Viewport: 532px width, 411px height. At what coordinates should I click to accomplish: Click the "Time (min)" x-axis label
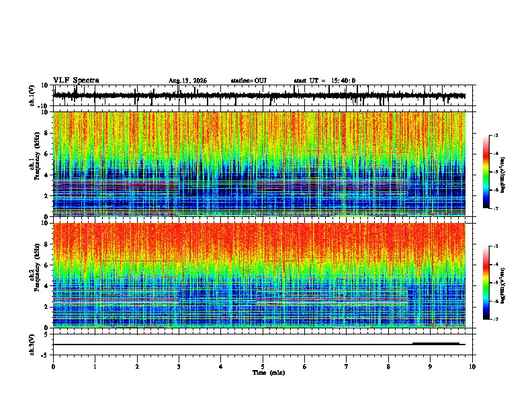point(269,373)
